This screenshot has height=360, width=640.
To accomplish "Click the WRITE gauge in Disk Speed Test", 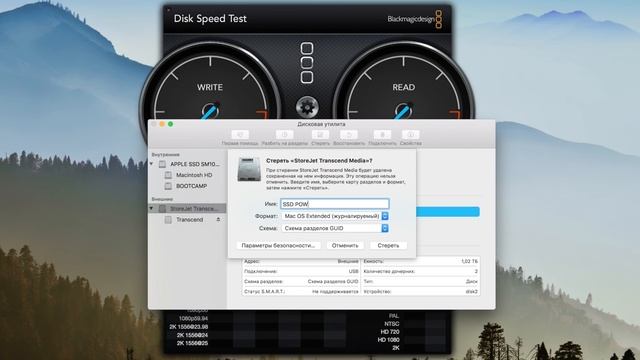I will click(x=210, y=88).
